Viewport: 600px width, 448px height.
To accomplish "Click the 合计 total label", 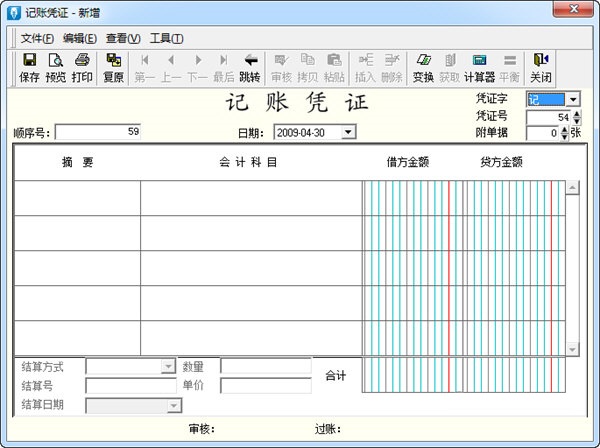I will pyautogui.click(x=336, y=376).
